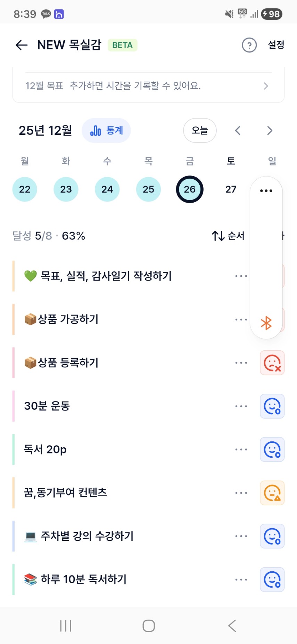Viewport: 297px width, 644px height.
Task: Open 설정 settings
Action: (276, 45)
